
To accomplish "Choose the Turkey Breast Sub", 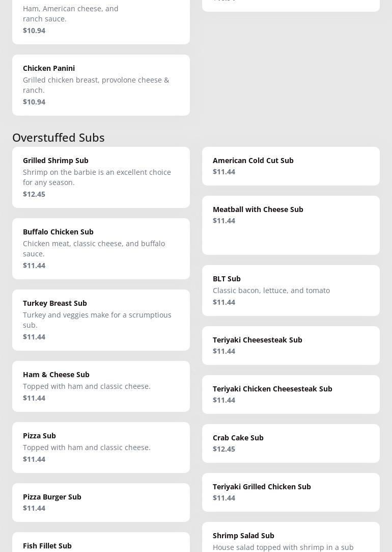I will coord(101,320).
